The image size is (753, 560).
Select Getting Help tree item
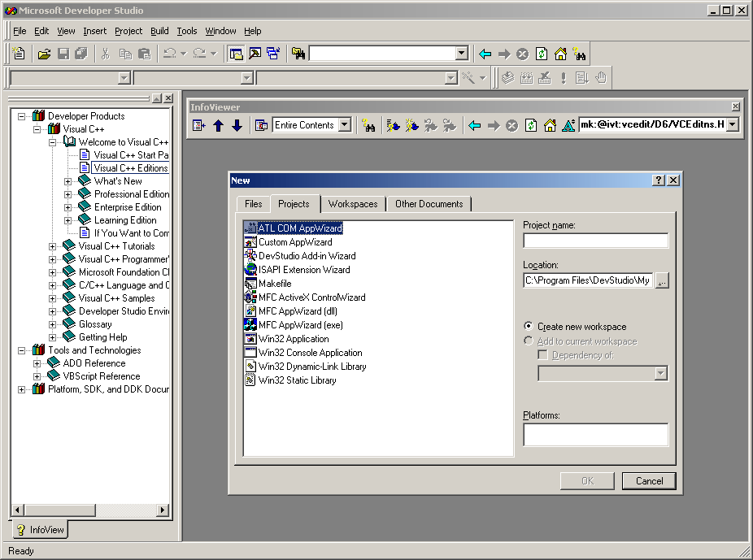[102, 337]
